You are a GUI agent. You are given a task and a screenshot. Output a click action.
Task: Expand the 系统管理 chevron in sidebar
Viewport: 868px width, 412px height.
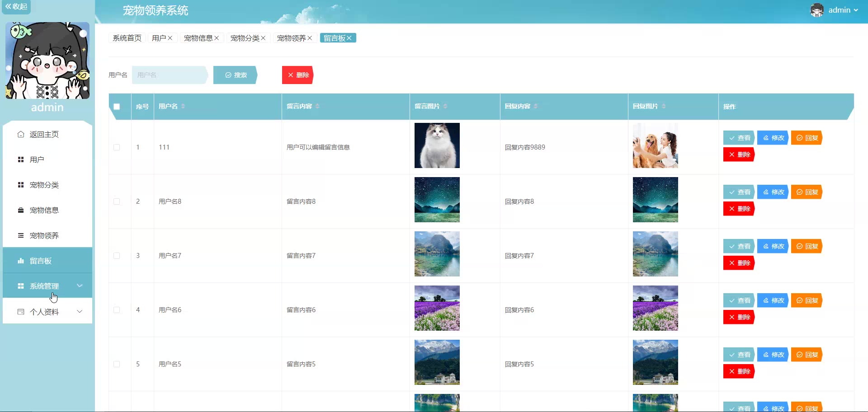click(80, 286)
